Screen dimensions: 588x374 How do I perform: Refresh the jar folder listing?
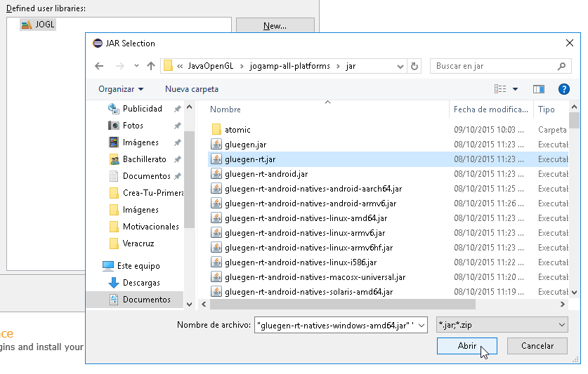(414, 67)
